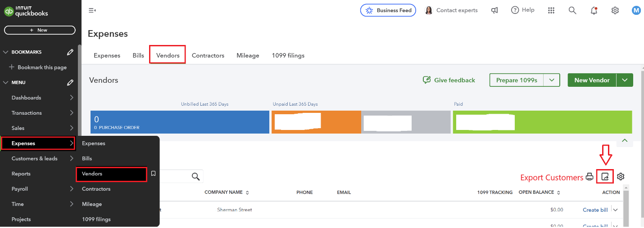Open the vendor table settings gear
Screen dimensions: 644x228
click(621, 177)
